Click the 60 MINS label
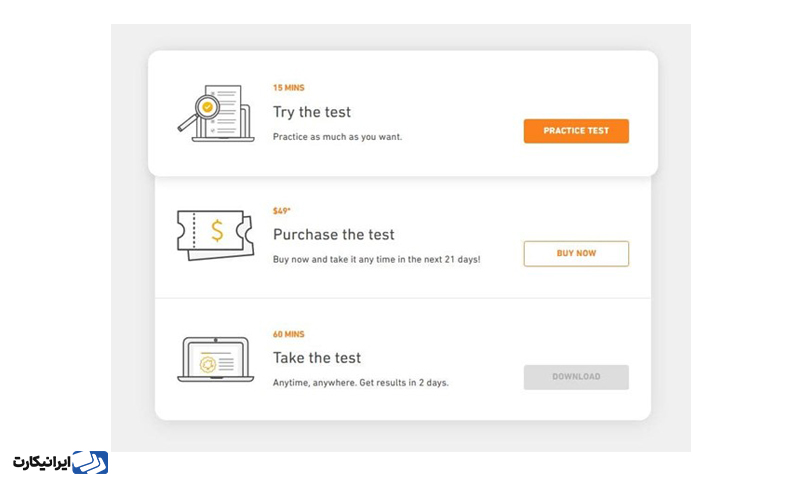The height and width of the screenshot is (477, 800). [x=289, y=334]
